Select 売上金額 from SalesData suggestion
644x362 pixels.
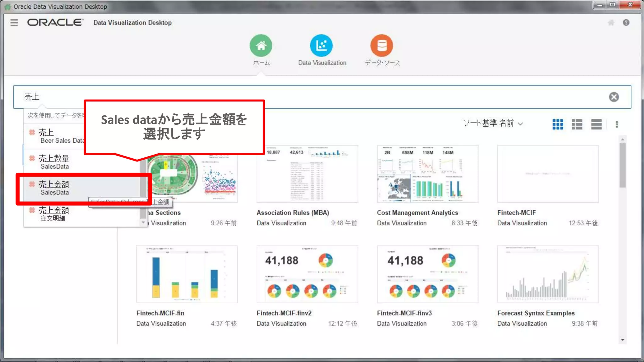click(82, 188)
